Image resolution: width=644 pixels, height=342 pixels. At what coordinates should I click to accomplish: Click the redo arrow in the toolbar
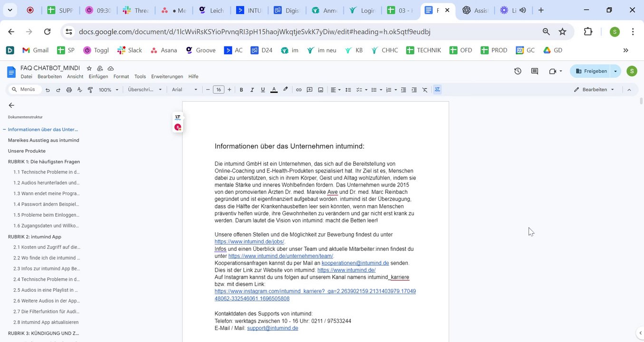58,90
